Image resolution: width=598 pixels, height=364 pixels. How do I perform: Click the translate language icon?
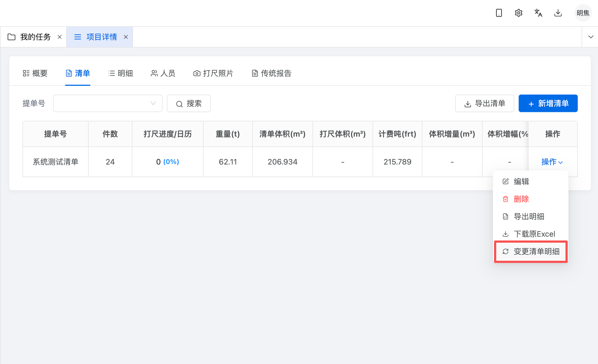(x=538, y=13)
